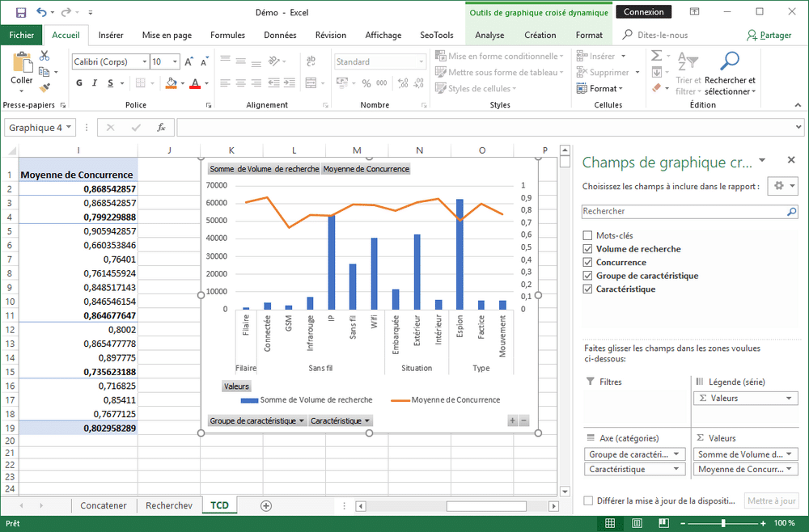Open Somme de Volume values field dropdown
The image size is (809, 532).
point(788,454)
